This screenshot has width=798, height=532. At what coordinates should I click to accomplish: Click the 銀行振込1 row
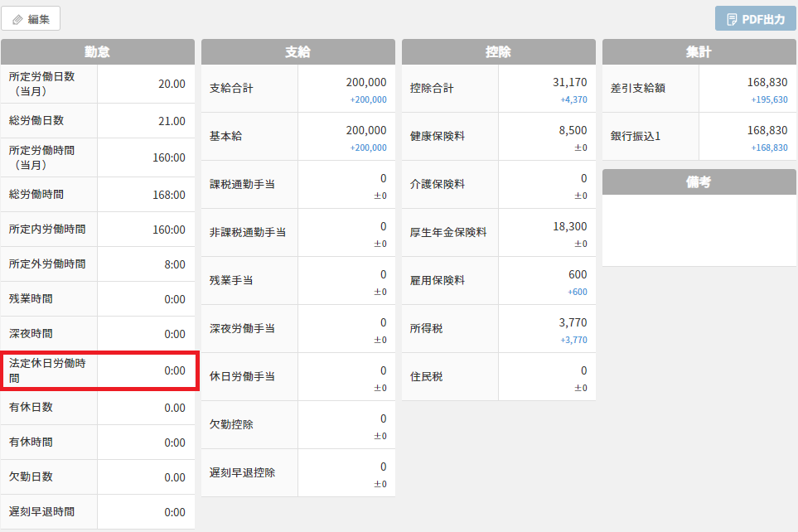[x=699, y=137]
